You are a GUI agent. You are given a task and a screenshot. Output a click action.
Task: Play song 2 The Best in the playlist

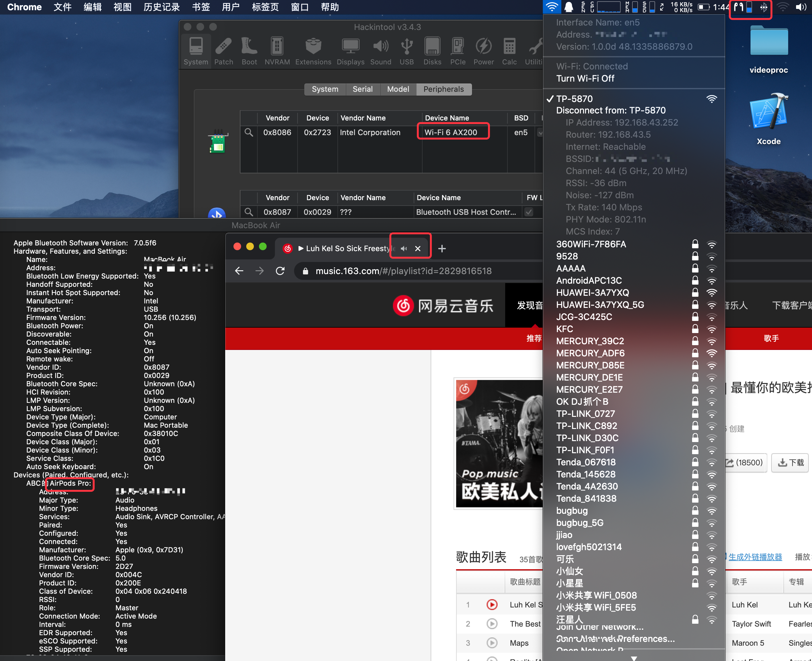pyautogui.click(x=492, y=624)
